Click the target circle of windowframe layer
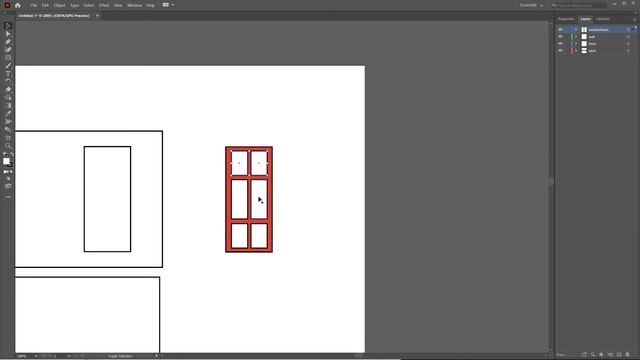The width and height of the screenshot is (640, 360). tap(629, 30)
